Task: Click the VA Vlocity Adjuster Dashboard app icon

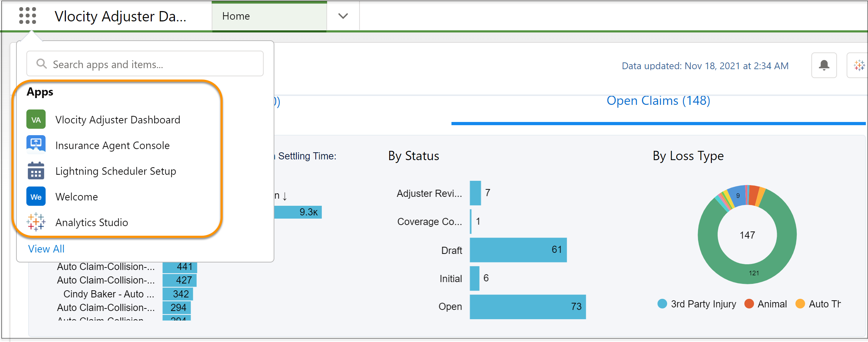Action: 36,119
